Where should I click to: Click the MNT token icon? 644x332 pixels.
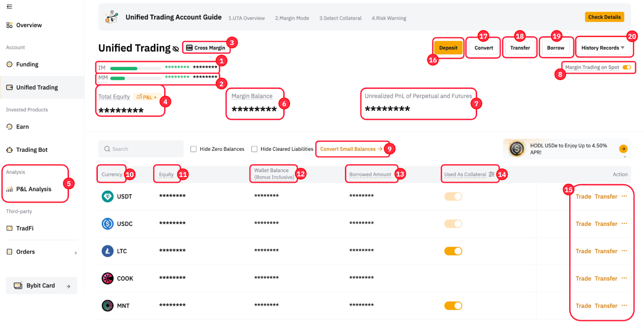107,306
